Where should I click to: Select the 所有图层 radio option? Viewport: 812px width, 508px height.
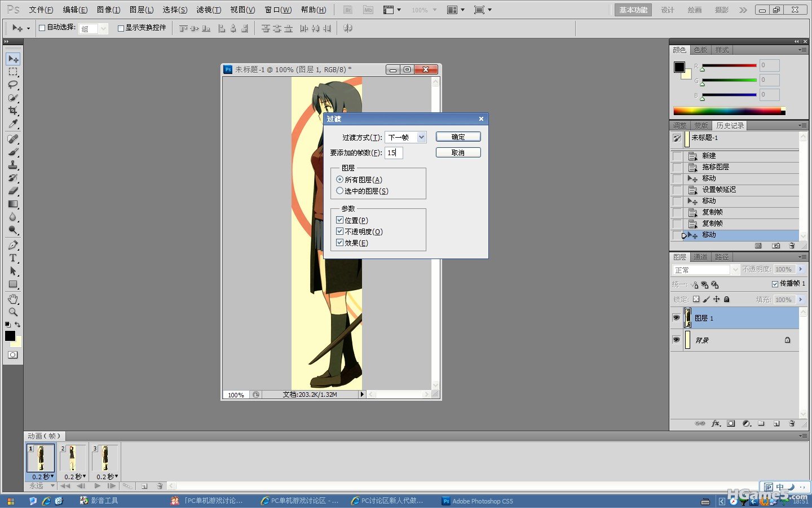tap(339, 179)
